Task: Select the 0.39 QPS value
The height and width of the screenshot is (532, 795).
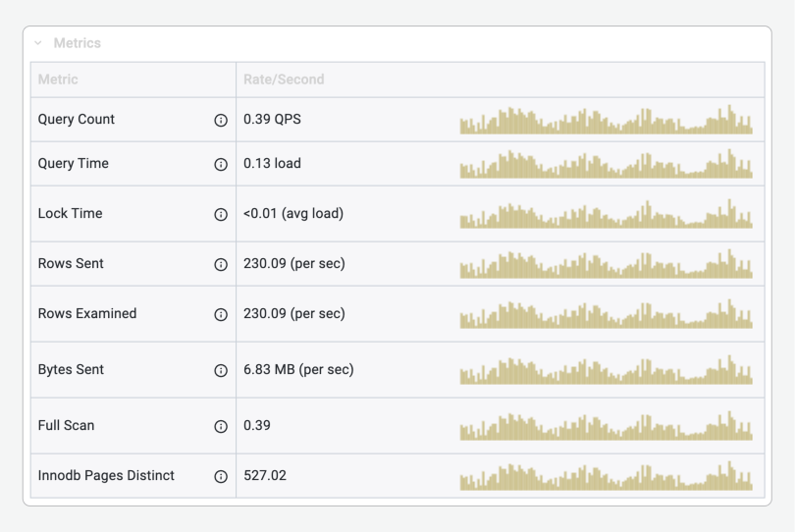Action: pyautogui.click(x=272, y=119)
